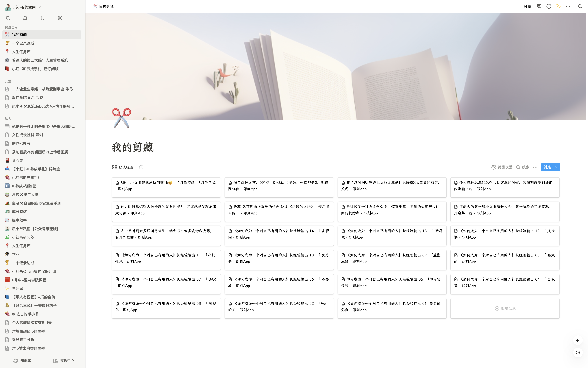Open the sidebar search icon

click(8, 18)
